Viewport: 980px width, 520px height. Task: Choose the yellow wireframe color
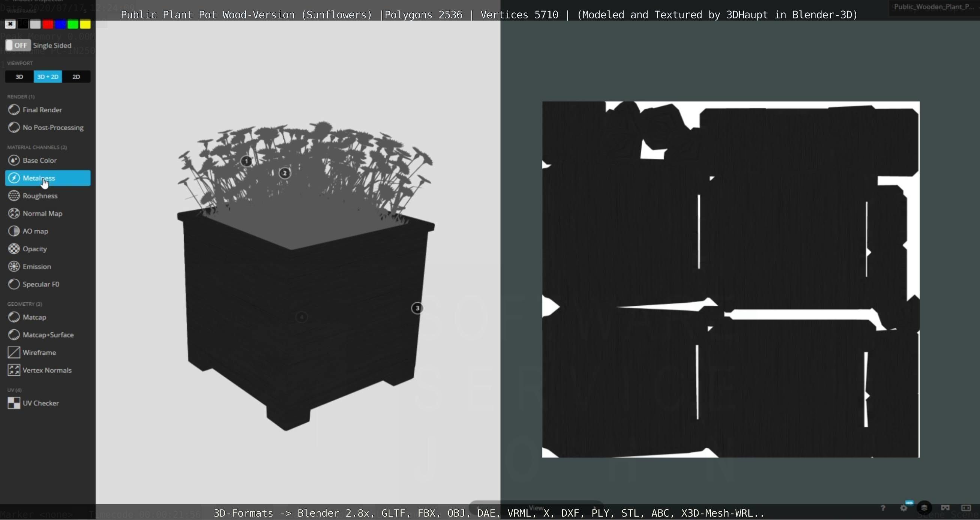tap(85, 24)
